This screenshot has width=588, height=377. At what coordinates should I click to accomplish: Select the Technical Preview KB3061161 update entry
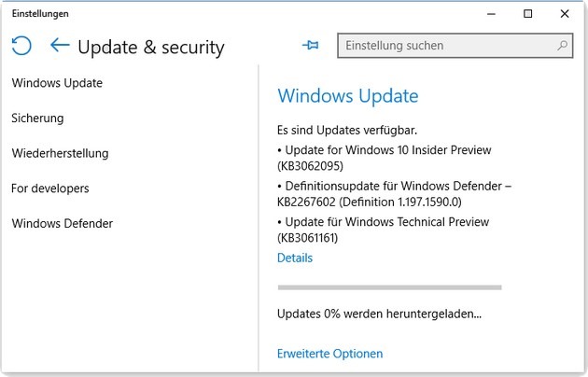point(383,230)
